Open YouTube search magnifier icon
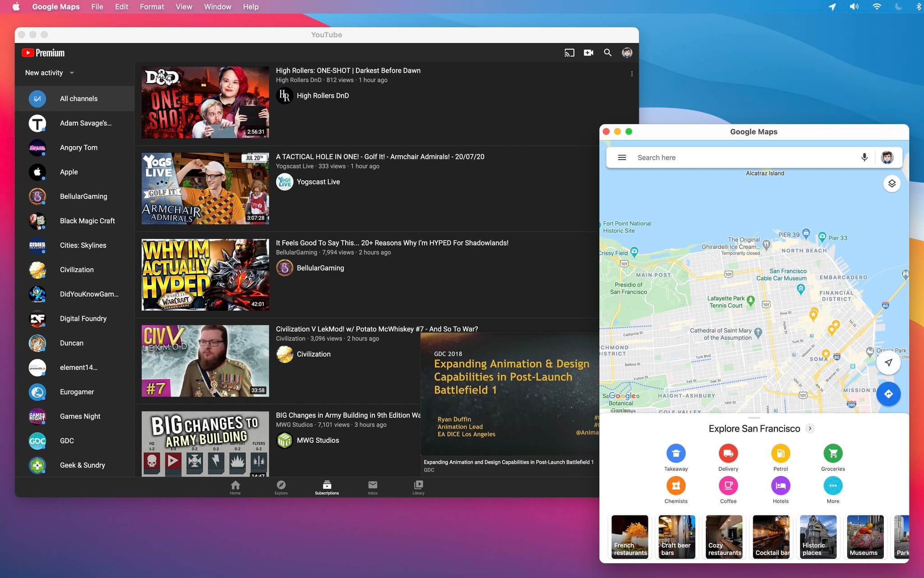 pyautogui.click(x=608, y=53)
